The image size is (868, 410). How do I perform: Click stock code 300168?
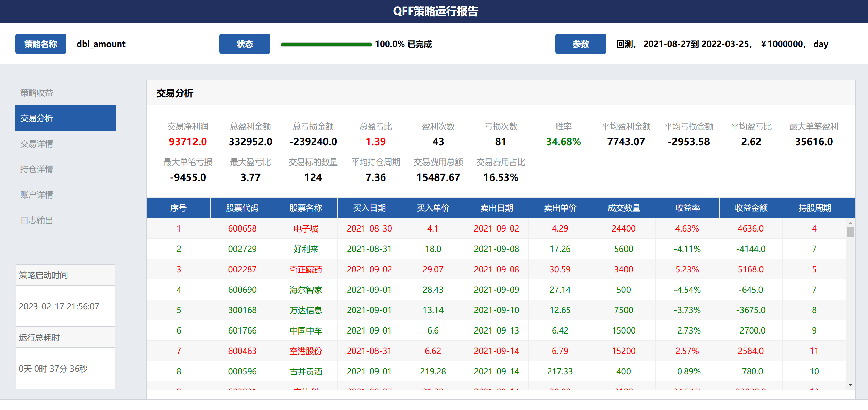(242, 310)
